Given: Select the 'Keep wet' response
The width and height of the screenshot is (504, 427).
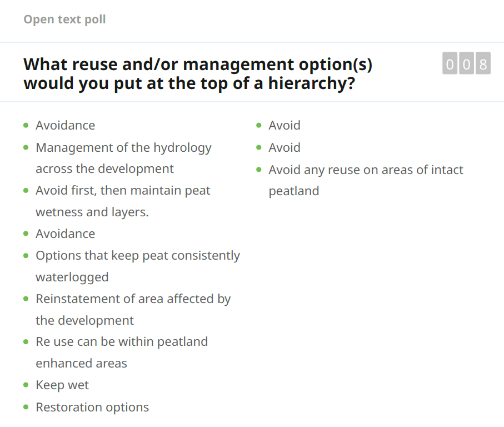Looking at the screenshot, I should 62,385.
